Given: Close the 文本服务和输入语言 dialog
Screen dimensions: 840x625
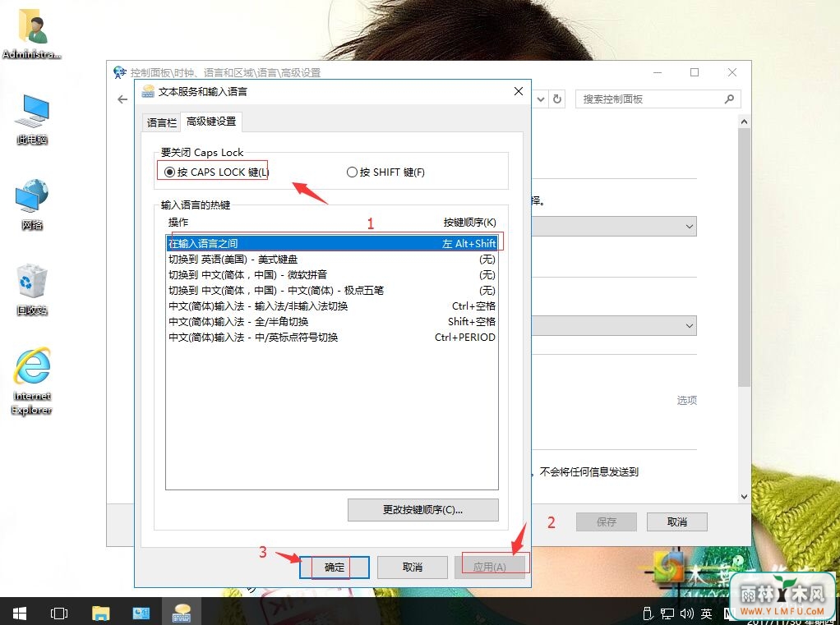Looking at the screenshot, I should pos(518,91).
